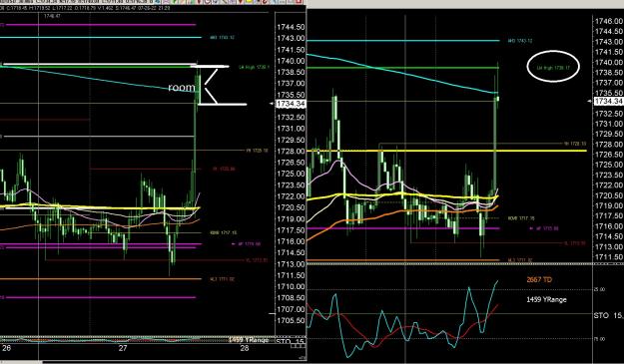The height and width of the screenshot is (364, 624).
Task: Click the orange 2667 TD text
Action: point(539,280)
